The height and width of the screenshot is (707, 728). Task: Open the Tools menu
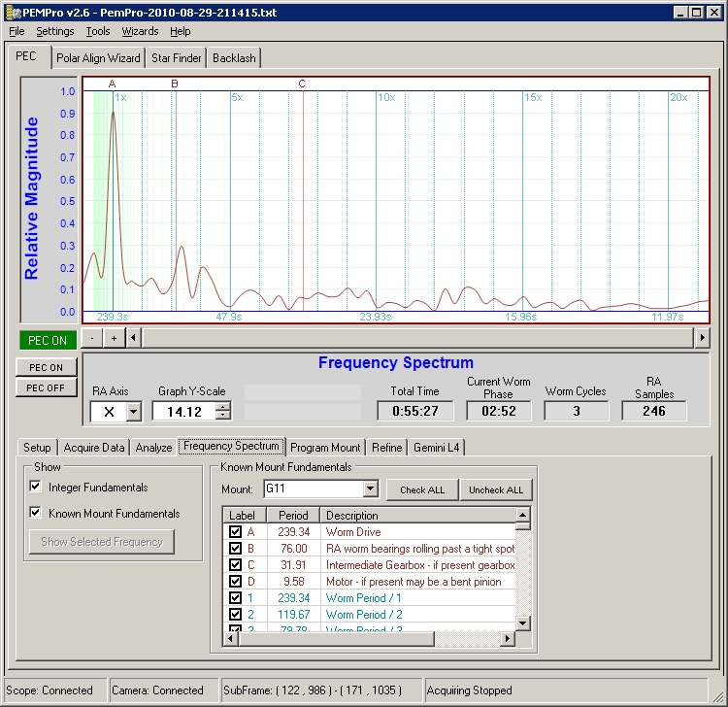click(97, 31)
